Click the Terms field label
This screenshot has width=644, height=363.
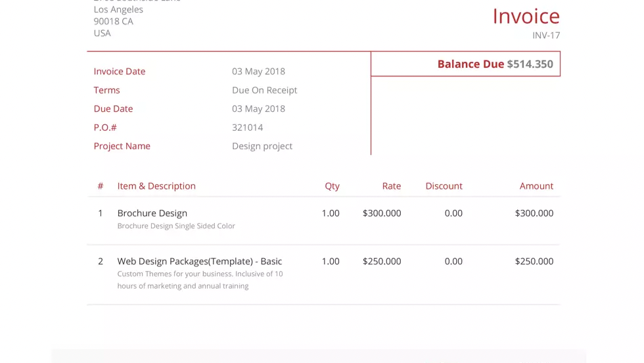coord(106,90)
